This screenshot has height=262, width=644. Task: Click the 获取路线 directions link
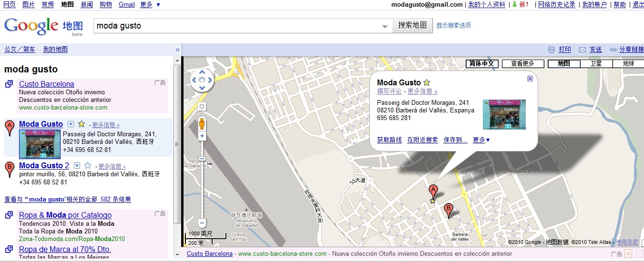point(389,140)
